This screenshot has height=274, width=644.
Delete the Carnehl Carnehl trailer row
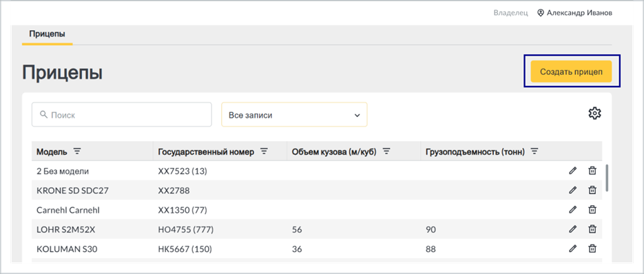pos(592,209)
